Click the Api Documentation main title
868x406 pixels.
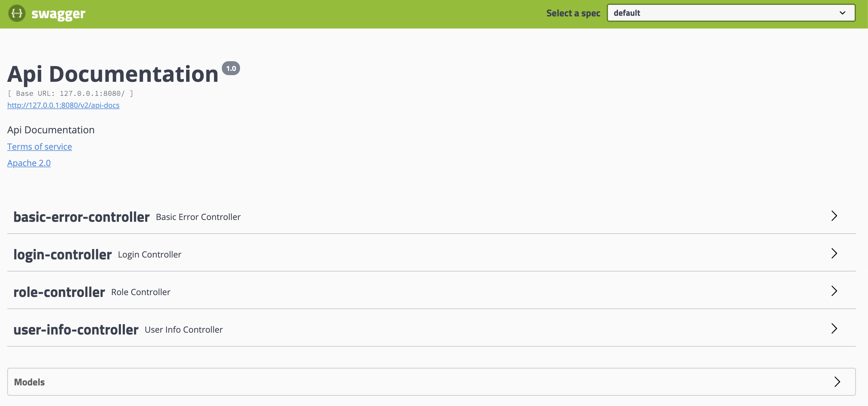pos(113,74)
